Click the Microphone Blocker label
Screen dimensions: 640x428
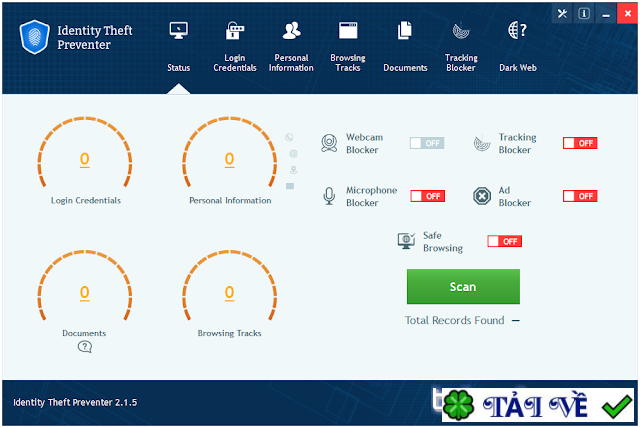pos(371,197)
